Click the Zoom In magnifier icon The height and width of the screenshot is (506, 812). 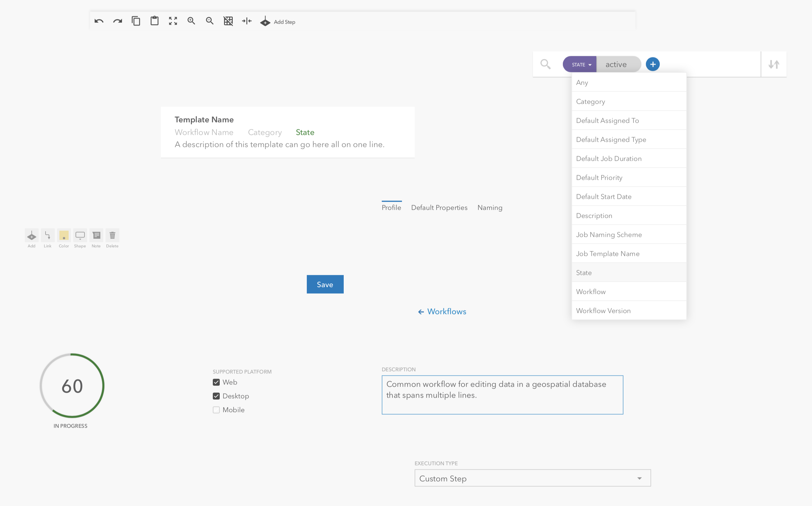click(x=191, y=21)
